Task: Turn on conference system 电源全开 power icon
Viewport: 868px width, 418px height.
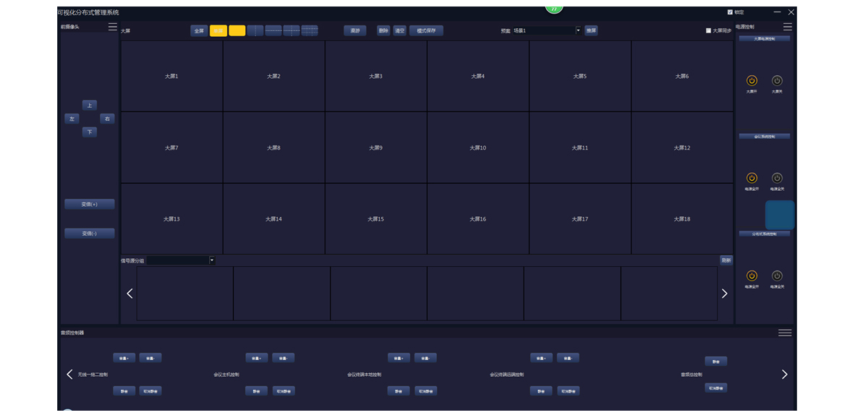Action: (752, 178)
